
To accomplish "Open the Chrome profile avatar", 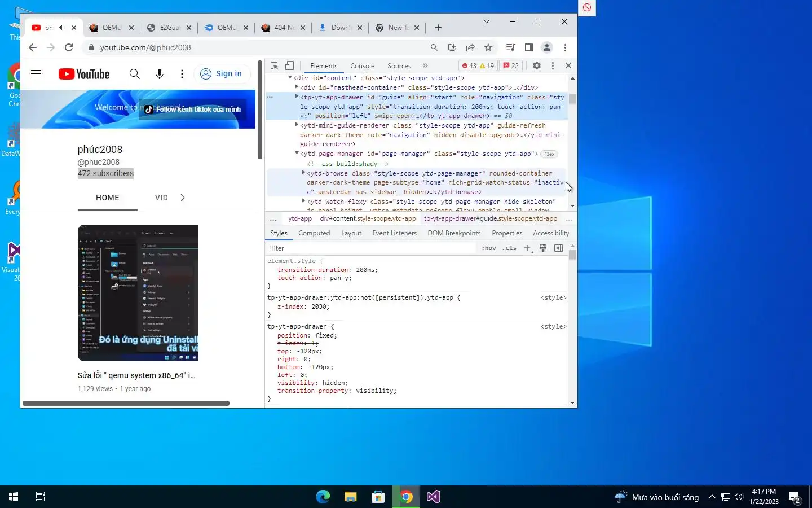I will point(546,47).
